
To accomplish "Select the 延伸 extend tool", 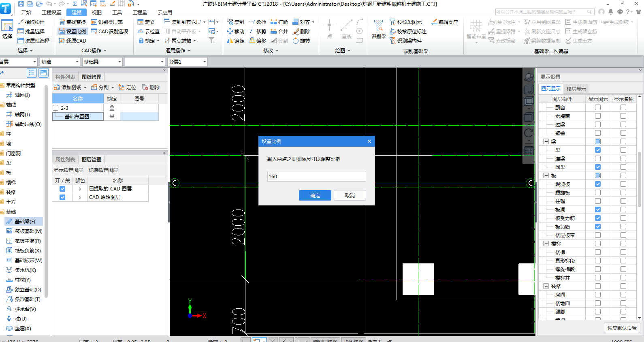I will point(258,22).
